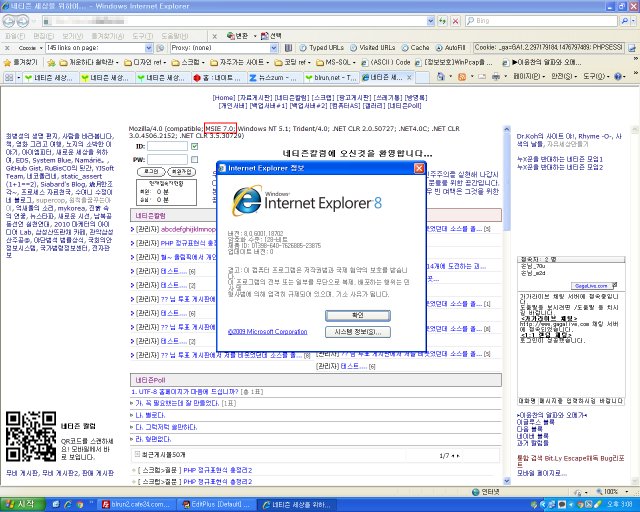Click the Print icon in command bar

tap(496, 76)
